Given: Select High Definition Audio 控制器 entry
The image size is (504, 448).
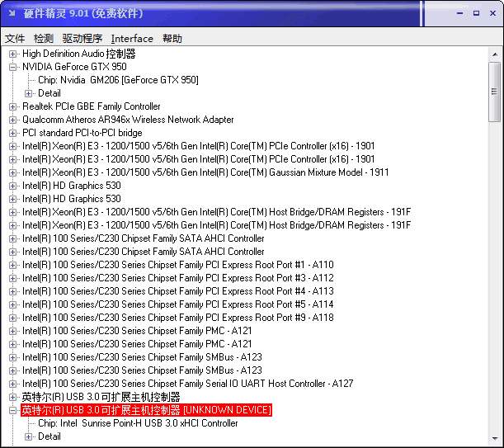Looking at the screenshot, I should (78, 54).
